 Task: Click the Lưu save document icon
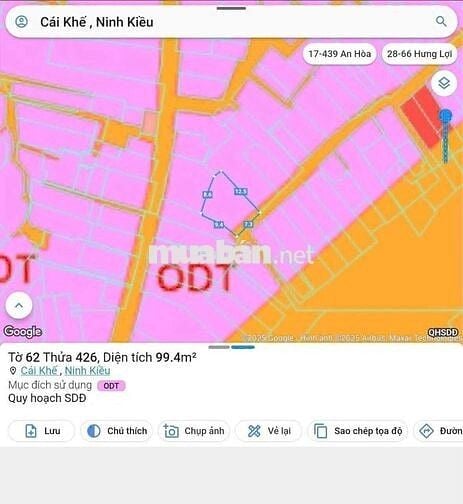pyautogui.click(x=31, y=431)
